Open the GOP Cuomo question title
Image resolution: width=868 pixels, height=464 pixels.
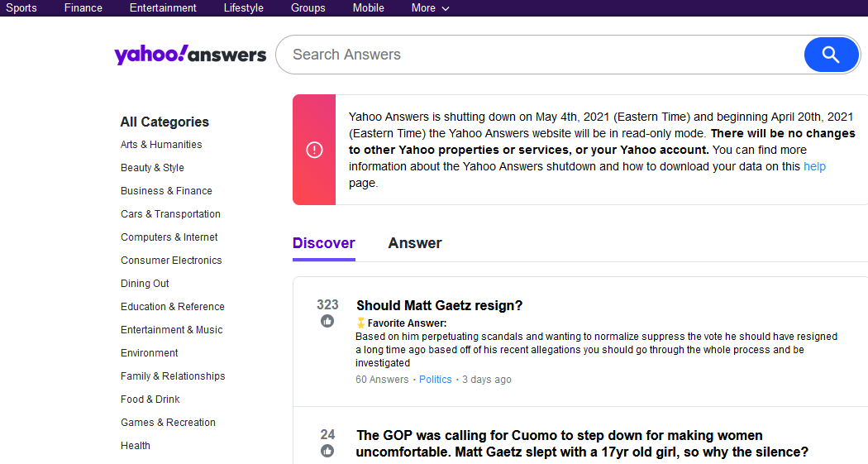pyautogui.click(x=582, y=443)
